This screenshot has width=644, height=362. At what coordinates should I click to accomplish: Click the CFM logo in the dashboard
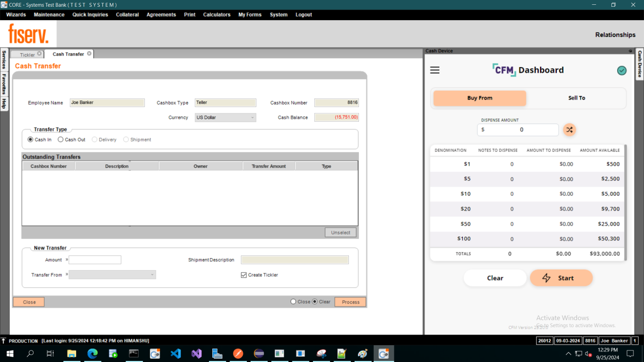[504, 70]
